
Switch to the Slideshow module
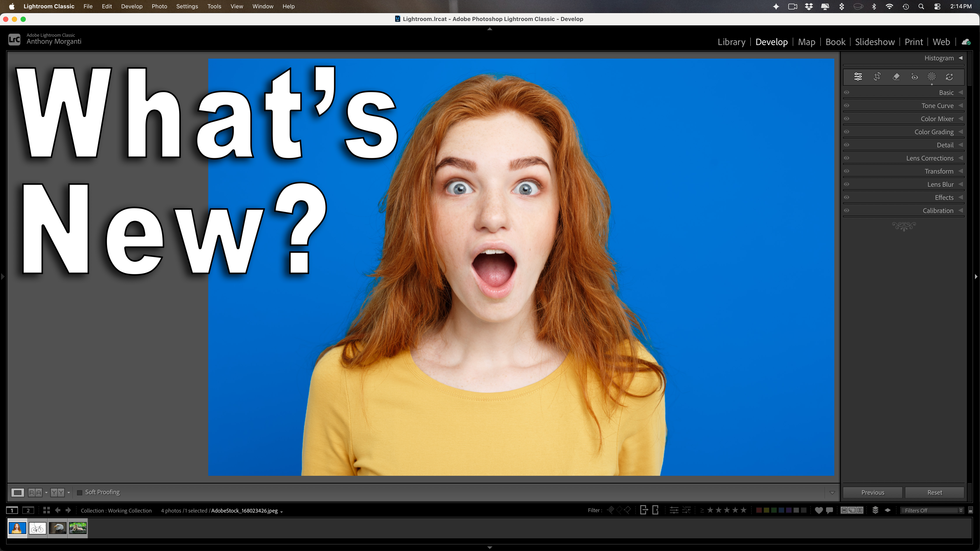click(875, 42)
